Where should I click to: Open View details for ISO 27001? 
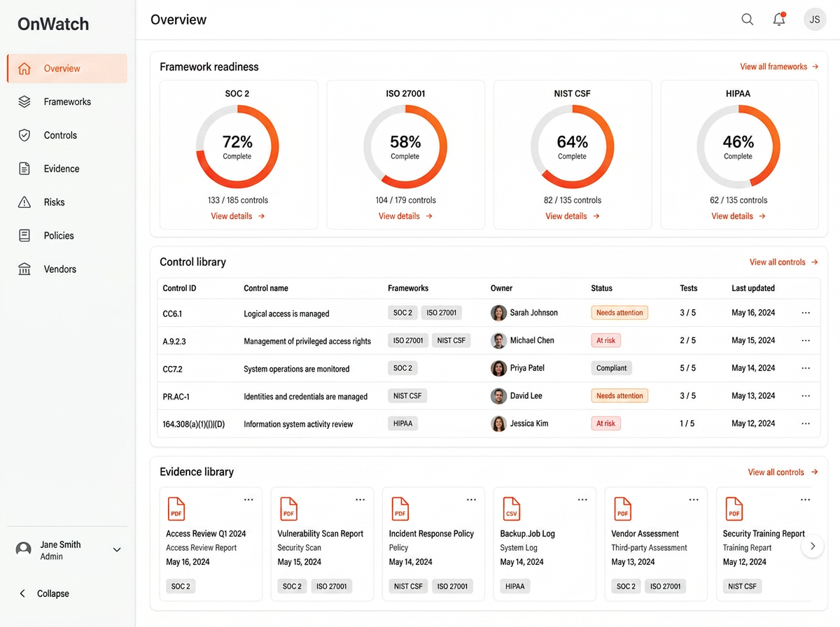pos(405,216)
